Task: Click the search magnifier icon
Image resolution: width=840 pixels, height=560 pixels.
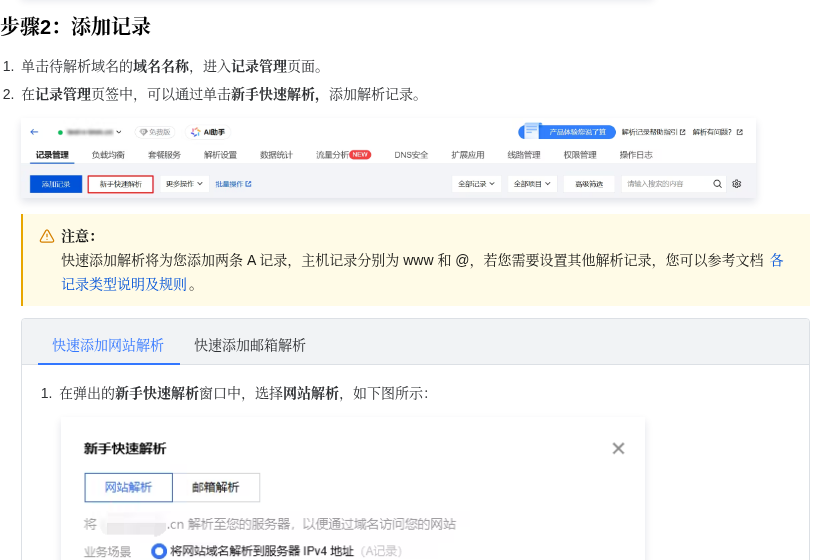Action: (x=717, y=184)
